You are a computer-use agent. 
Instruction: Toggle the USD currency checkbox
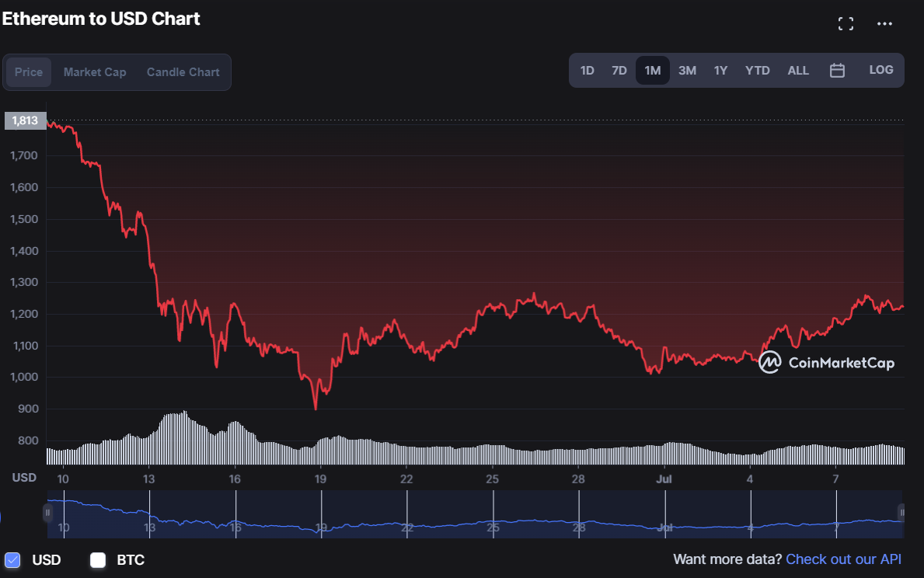pos(12,560)
